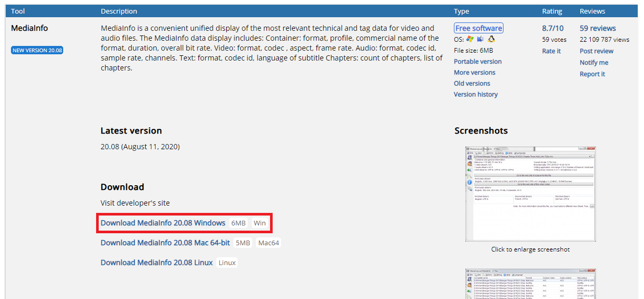Screen dimensions: 644x299
Task: Click the 22 109 787 views text
Action: coord(604,40)
